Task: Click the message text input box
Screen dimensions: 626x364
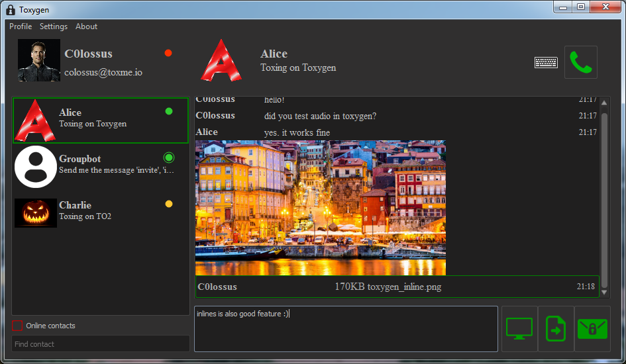Action: coord(345,329)
